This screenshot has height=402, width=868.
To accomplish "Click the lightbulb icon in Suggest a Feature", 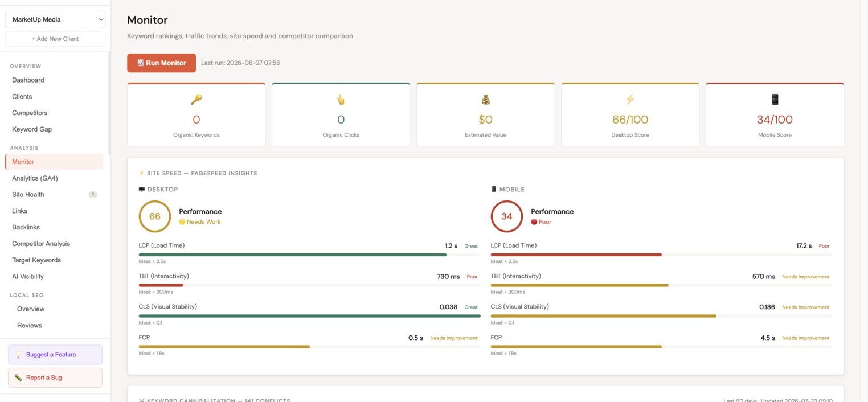I will [18, 354].
